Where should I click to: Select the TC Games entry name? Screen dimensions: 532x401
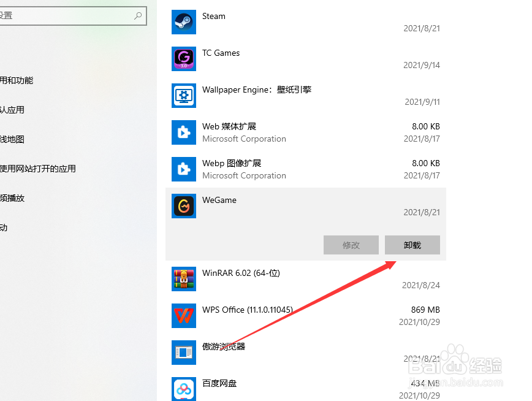point(221,53)
